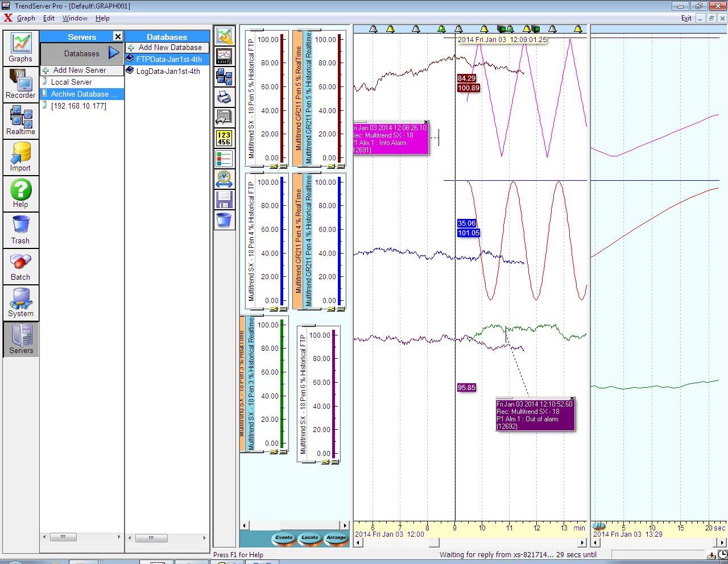Select the FTPData-Jan1st-4th database

[x=168, y=59]
